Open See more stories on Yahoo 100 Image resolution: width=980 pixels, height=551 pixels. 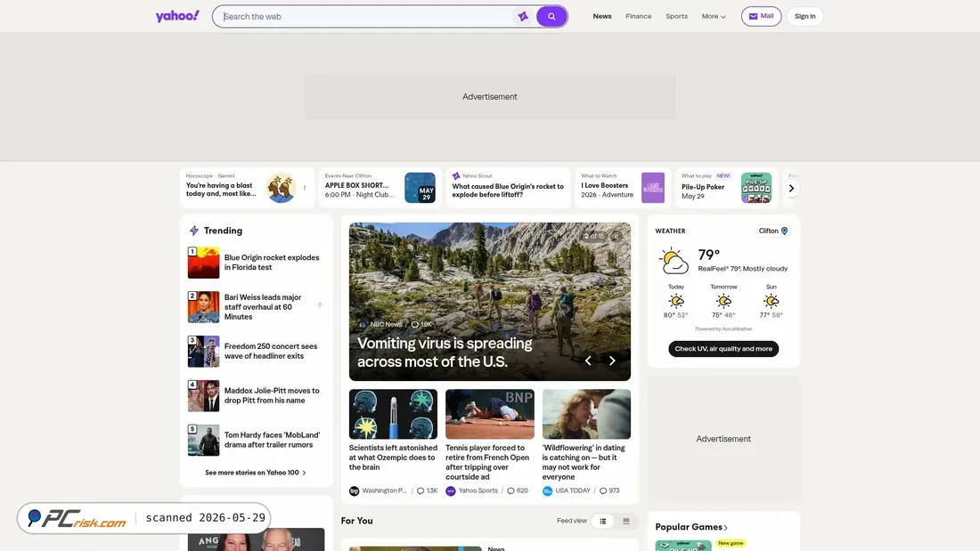click(x=255, y=473)
